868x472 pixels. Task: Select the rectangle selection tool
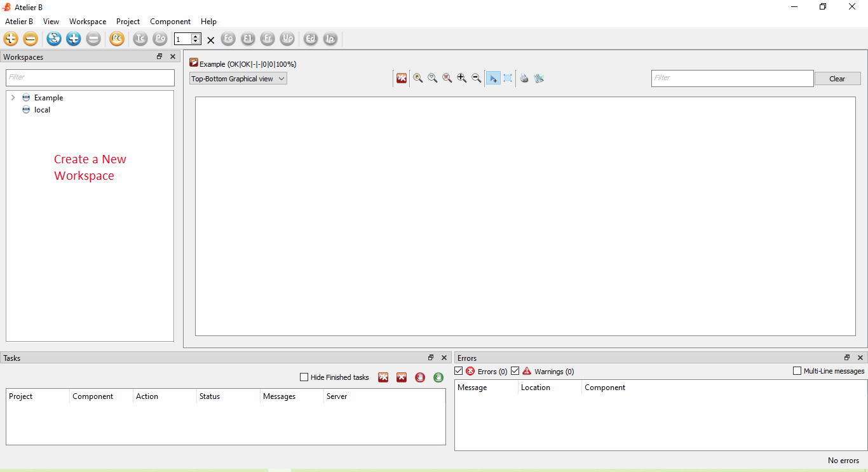click(508, 78)
